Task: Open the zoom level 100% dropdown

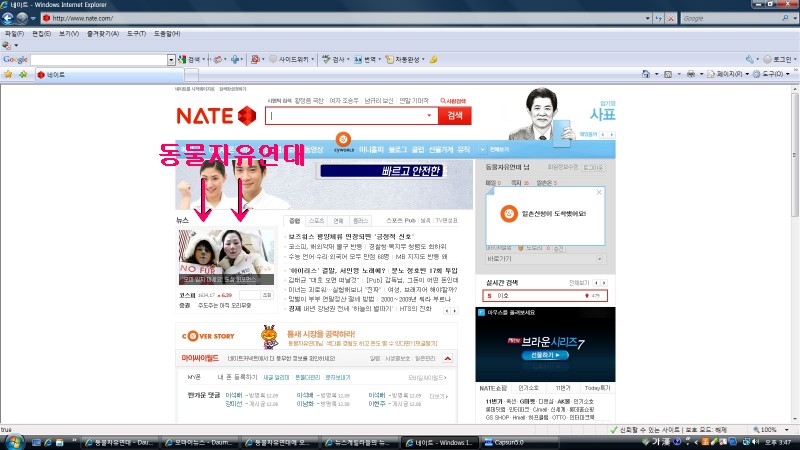Action: click(x=787, y=430)
